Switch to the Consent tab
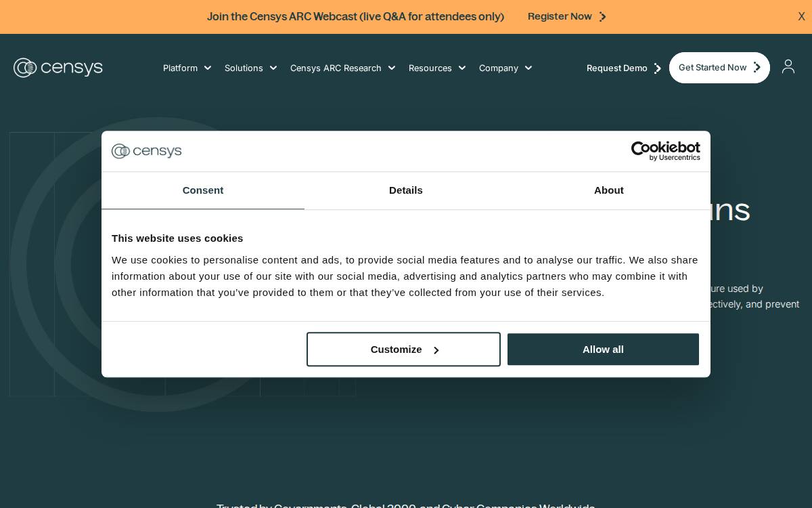The height and width of the screenshot is (508, 812). pyautogui.click(x=203, y=190)
